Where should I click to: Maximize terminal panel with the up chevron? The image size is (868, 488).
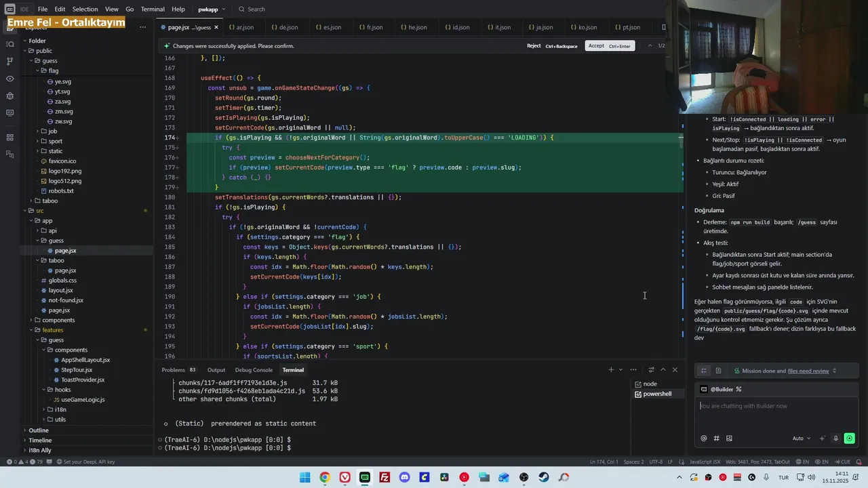tap(663, 370)
